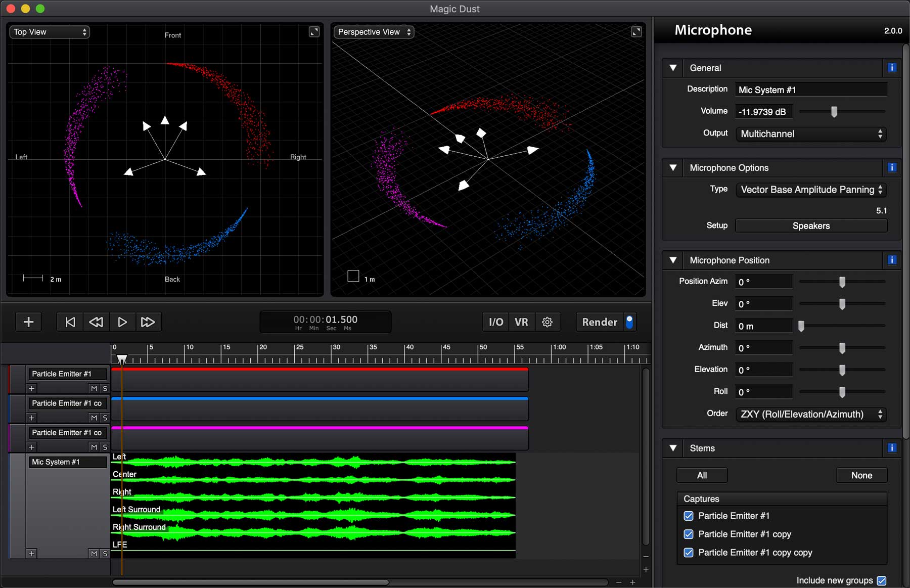This screenshot has height=588, width=910.
Task: Click the Volume slider handle
Action: [x=834, y=112]
